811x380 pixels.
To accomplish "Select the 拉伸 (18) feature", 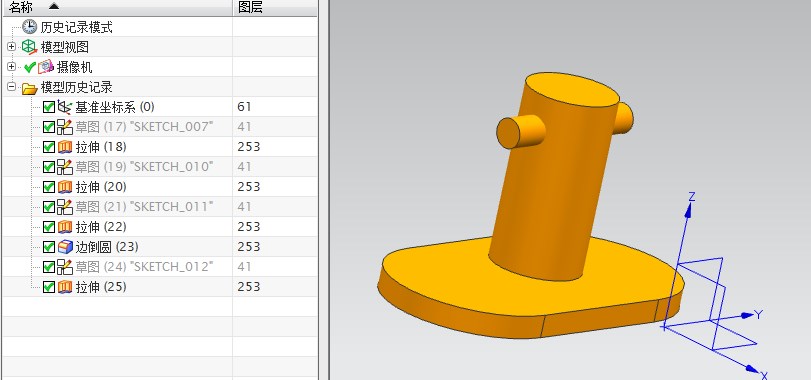I will tap(101, 147).
